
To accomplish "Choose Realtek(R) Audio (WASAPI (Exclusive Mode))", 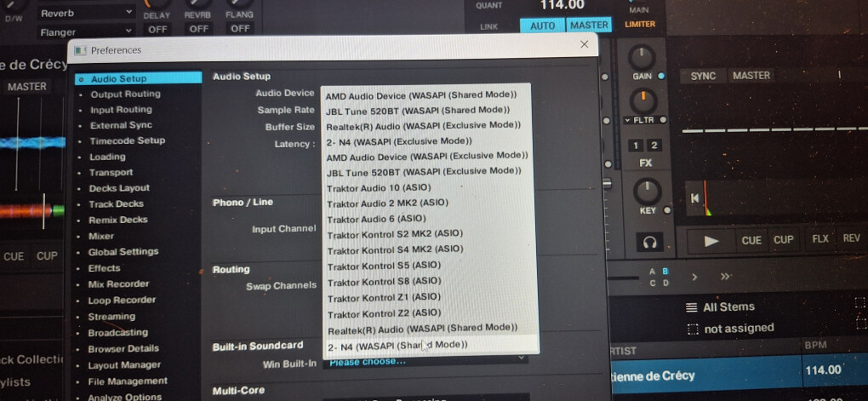I will (423, 125).
